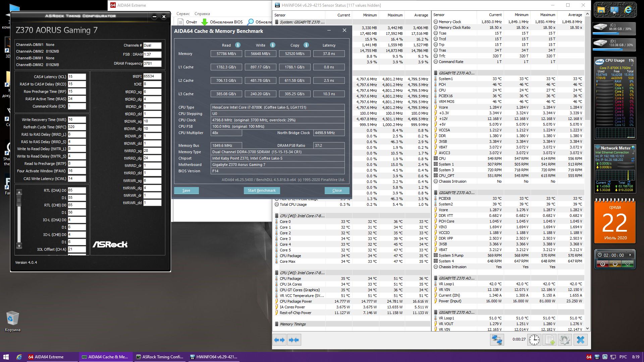Click the green BIOS update arrow icon
Screen dimensions: 644x362
[205, 22]
